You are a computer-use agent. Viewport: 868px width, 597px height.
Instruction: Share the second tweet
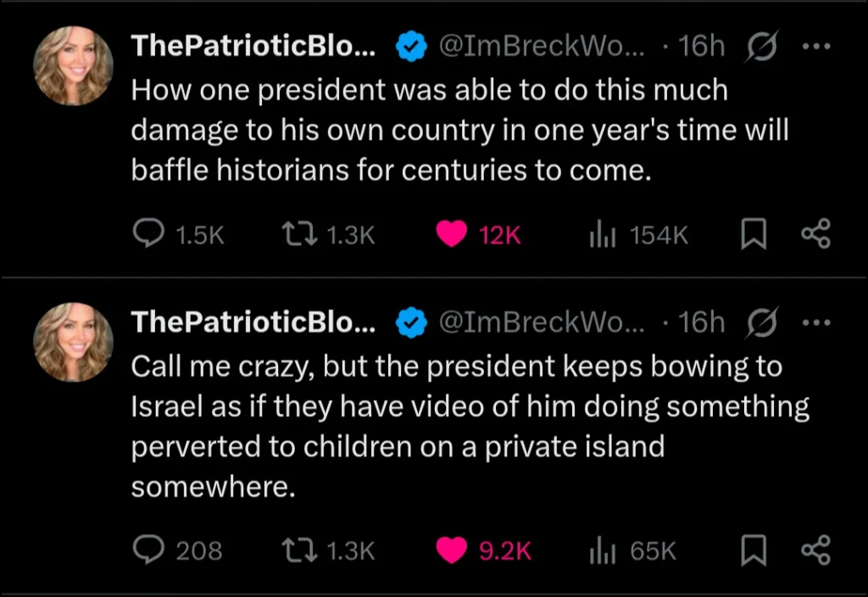(816, 551)
